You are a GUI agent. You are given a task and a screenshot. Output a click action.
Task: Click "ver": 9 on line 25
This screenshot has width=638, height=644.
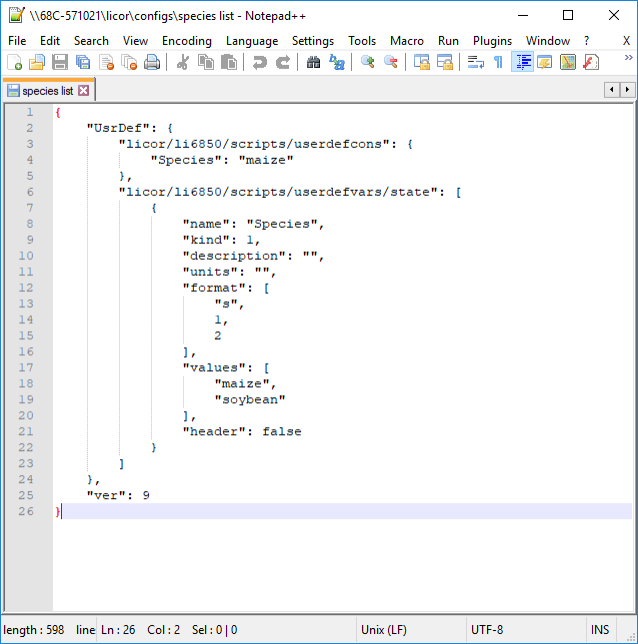point(118,495)
